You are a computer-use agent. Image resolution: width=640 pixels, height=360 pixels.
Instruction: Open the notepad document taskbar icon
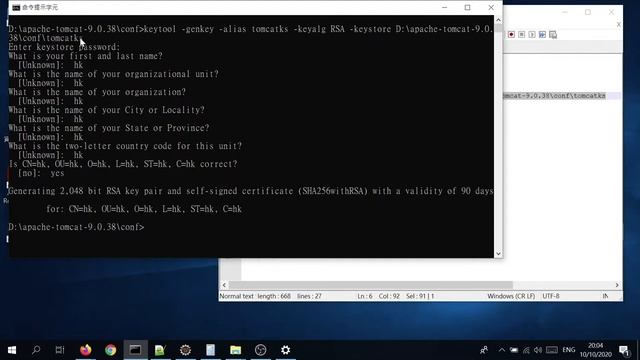point(210,350)
